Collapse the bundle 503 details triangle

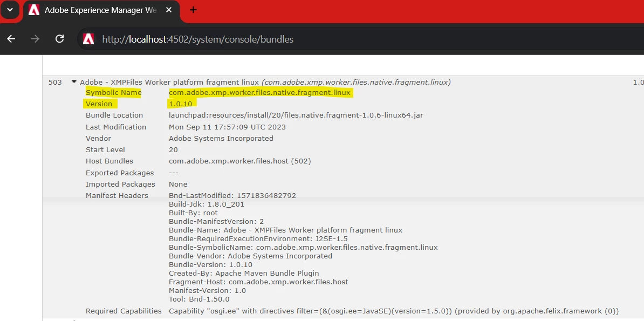tap(74, 82)
